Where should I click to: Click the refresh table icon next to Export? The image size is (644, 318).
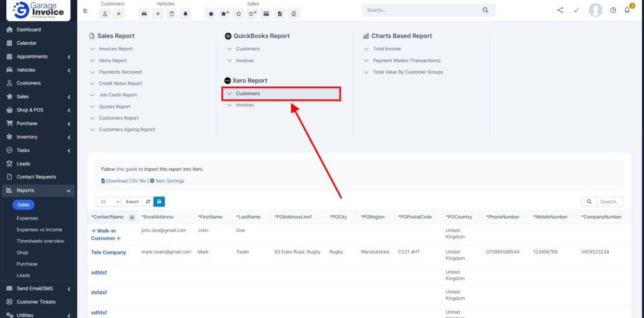148,202
